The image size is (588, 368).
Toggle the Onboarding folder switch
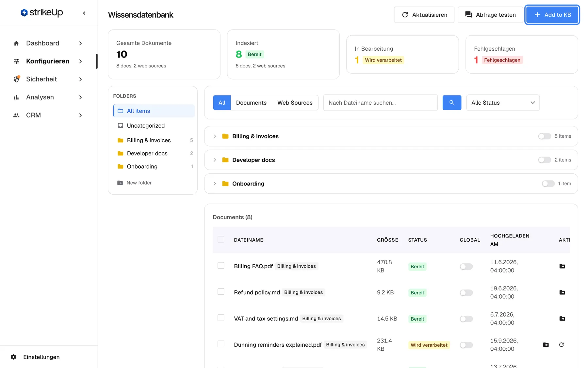(548, 184)
